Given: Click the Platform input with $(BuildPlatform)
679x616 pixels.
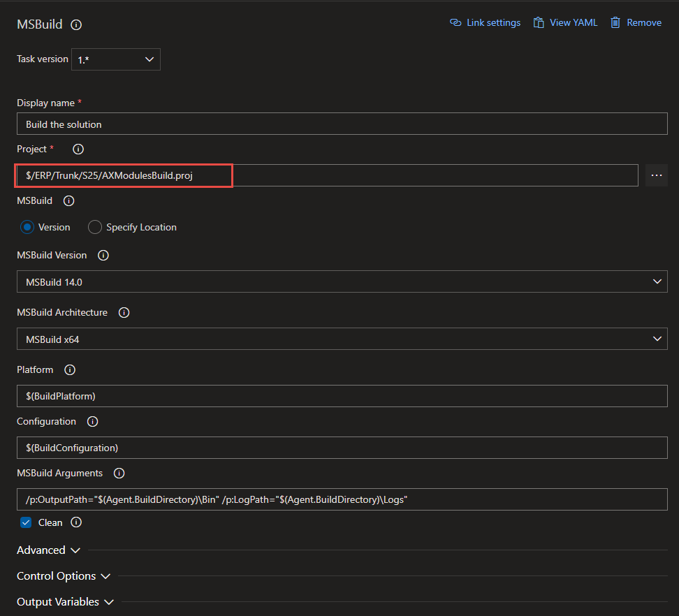Looking at the screenshot, I should (342, 396).
